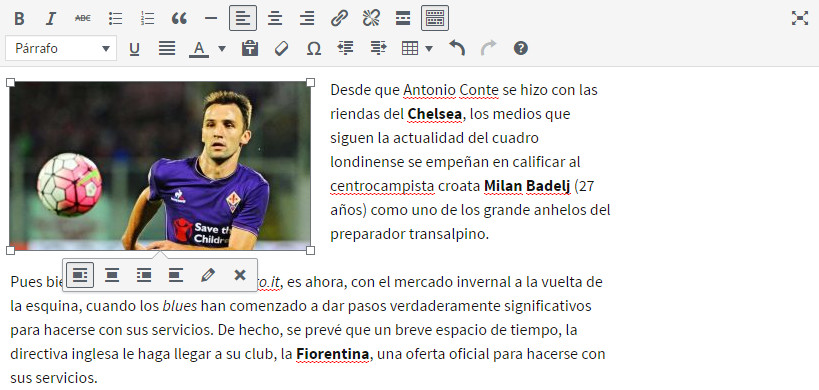Open keyboard shortcuts help
The height and width of the screenshot is (390, 819).
[521, 49]
